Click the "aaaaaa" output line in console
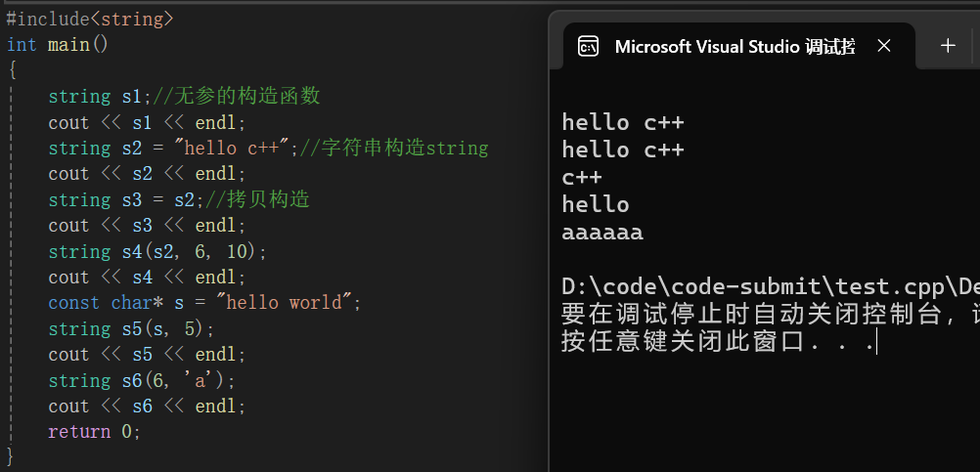 tap(602, 233)
